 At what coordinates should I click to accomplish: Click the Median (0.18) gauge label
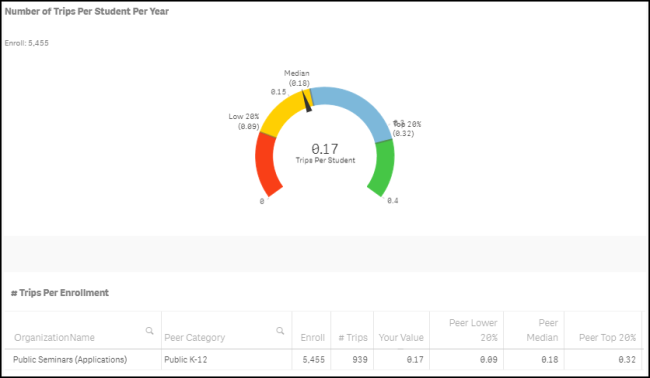297,78
